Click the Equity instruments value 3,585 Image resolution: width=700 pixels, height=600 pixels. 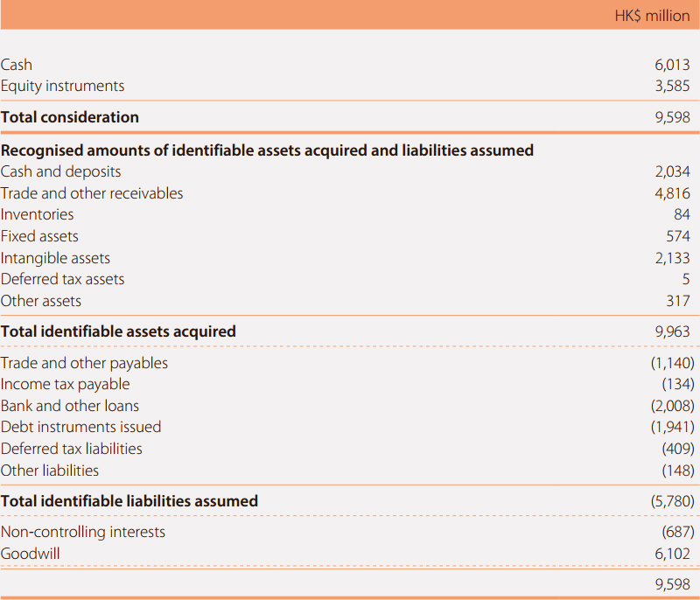[672, 86]
